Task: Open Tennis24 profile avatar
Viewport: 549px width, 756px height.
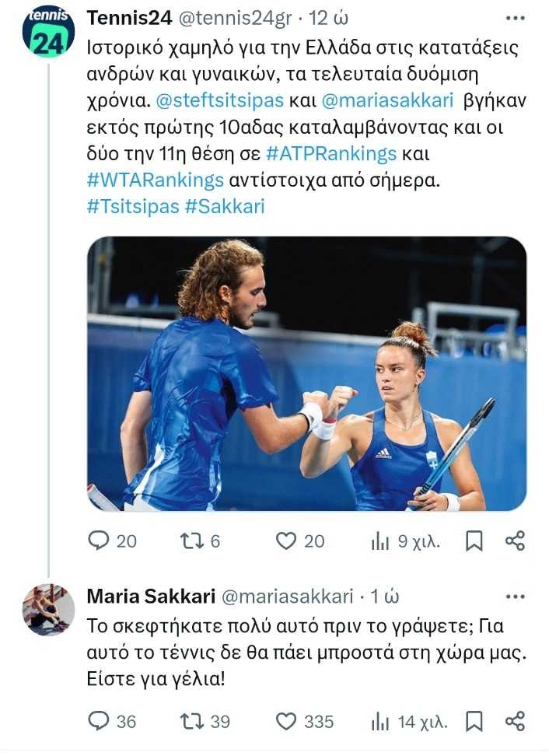Action: [48, 31]
